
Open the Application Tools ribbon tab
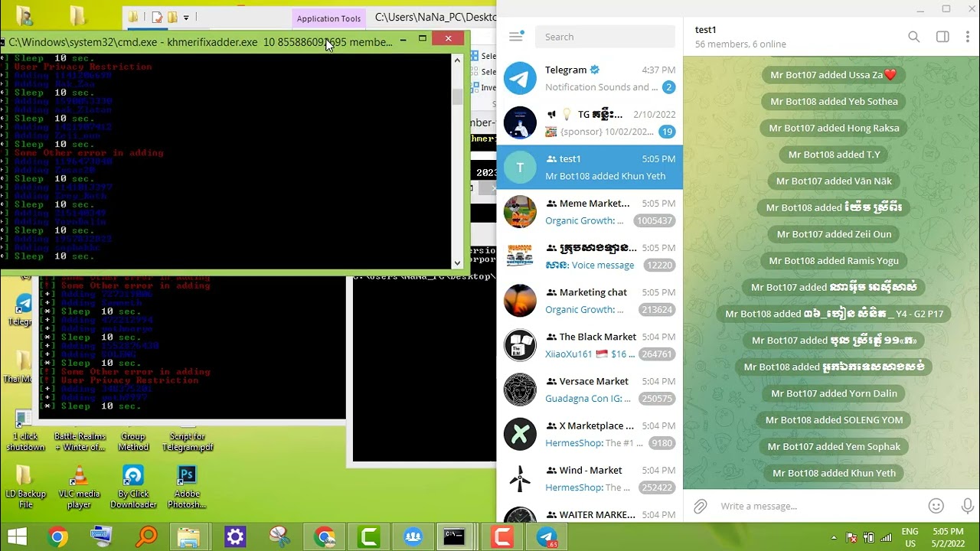[328, 18]
